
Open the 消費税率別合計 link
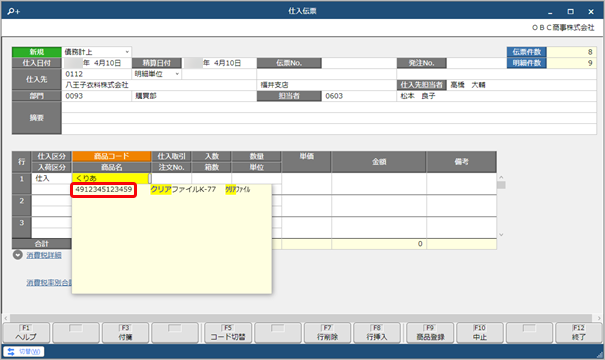pyautogui.click(x=49, y=283)
